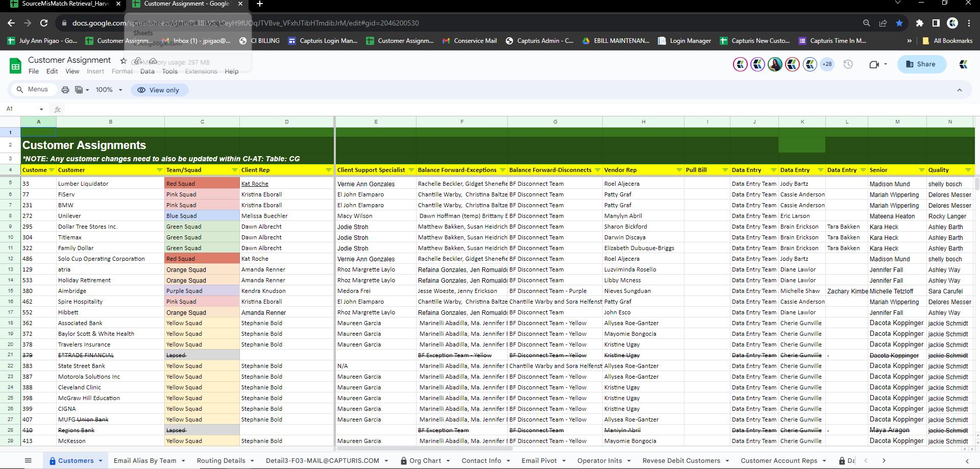Open the View menu
The height and width of the screenshot is (469, 980).
[72, 71]
